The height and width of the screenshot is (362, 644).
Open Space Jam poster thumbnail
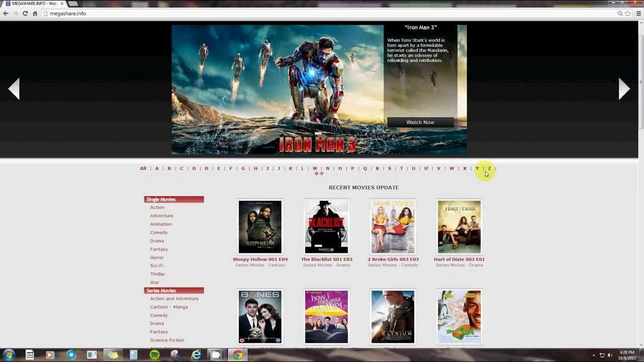tap(459, 317)
